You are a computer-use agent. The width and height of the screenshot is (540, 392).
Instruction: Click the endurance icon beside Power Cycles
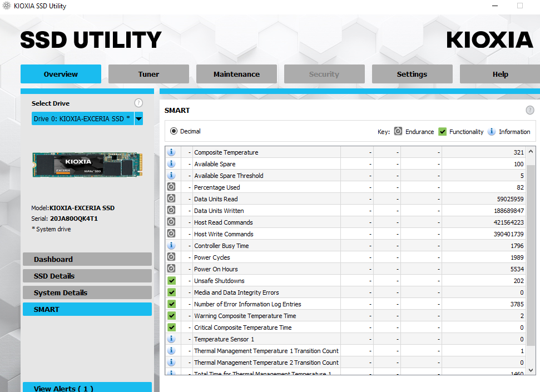pyautogui.click(x=171, y=257)
